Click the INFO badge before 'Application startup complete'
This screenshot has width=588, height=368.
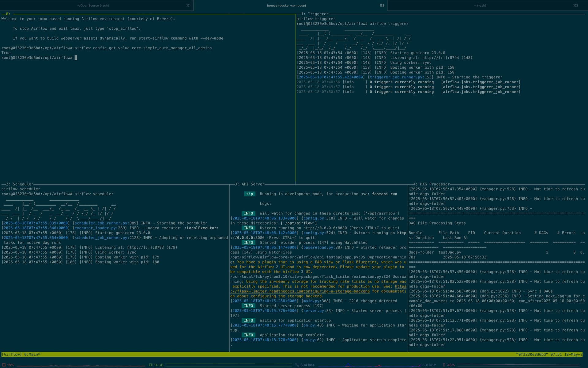click(248, 335)
